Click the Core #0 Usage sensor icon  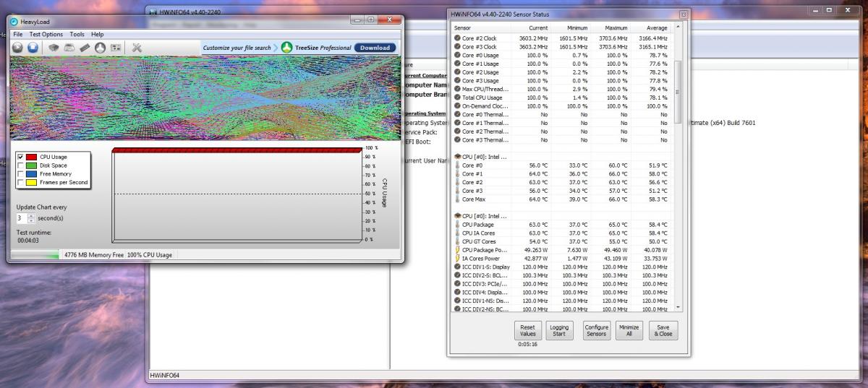click(457, 55)
